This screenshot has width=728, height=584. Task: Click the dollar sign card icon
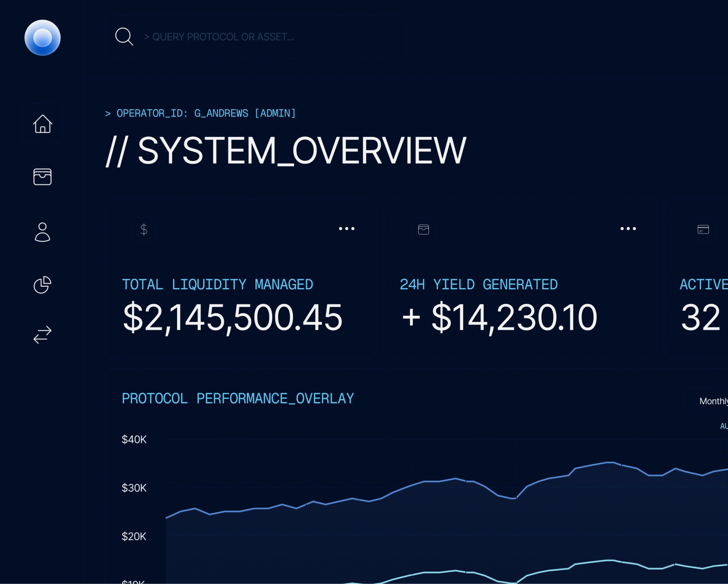(x=143, y=229)
